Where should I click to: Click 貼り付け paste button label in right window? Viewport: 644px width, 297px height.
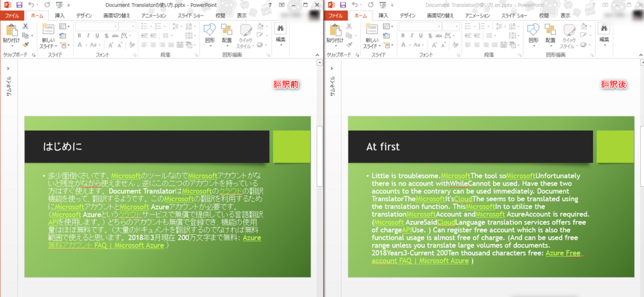click(x=334, y=40)
